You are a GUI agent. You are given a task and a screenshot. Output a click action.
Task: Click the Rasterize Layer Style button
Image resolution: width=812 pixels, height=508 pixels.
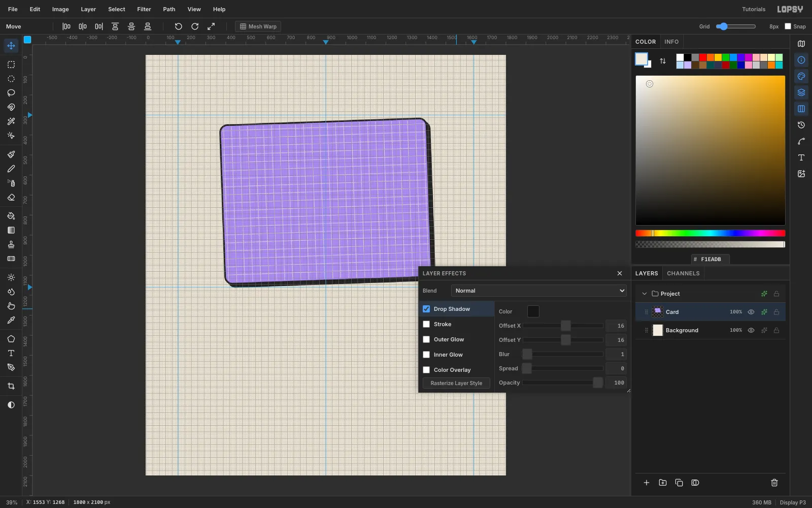(x=456, y=383)
